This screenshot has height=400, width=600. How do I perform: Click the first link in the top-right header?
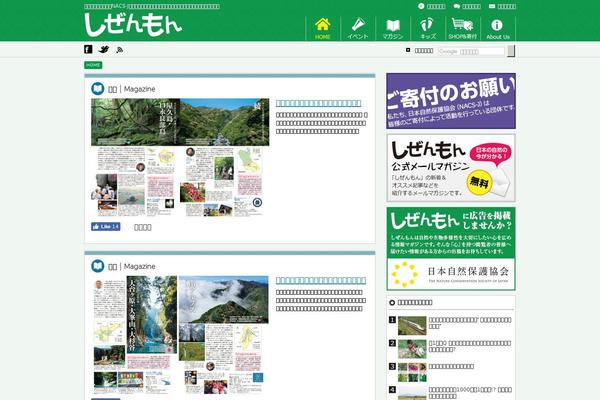[x=432, y=6]
